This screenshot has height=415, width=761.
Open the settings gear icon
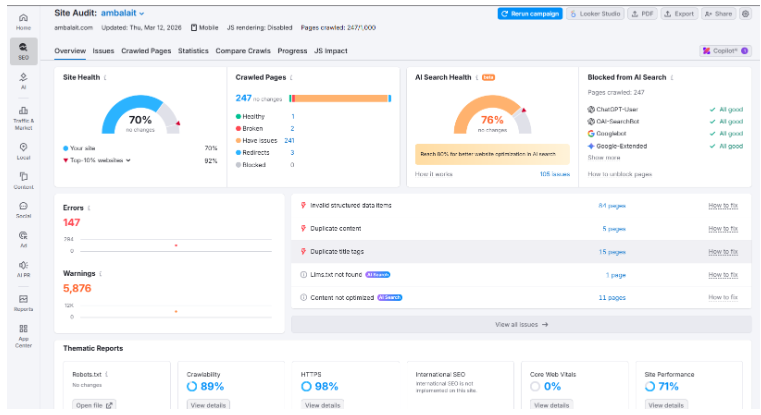(745, 14)
